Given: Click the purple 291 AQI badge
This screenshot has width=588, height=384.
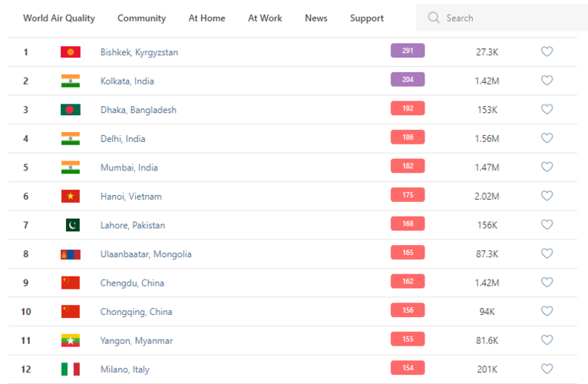Looking at the screenshot, I should [408, 51].
